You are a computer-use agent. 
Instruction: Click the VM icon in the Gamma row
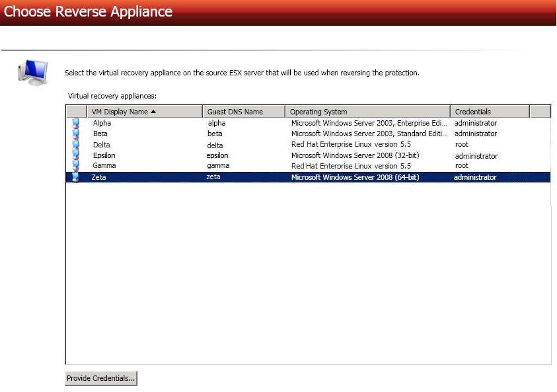pyautogui.click(x=76, y=165)
